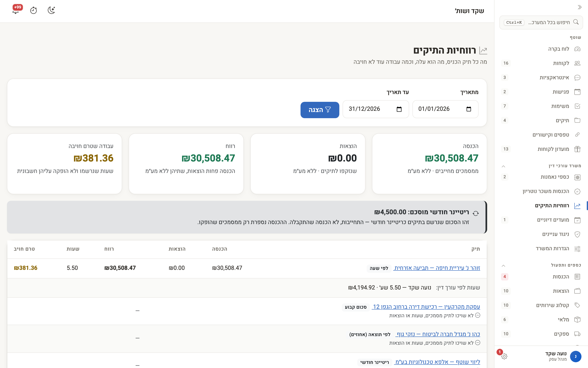Click the כספי נאמנות safe icon
The image size is (588, 368).
(577, 177)
